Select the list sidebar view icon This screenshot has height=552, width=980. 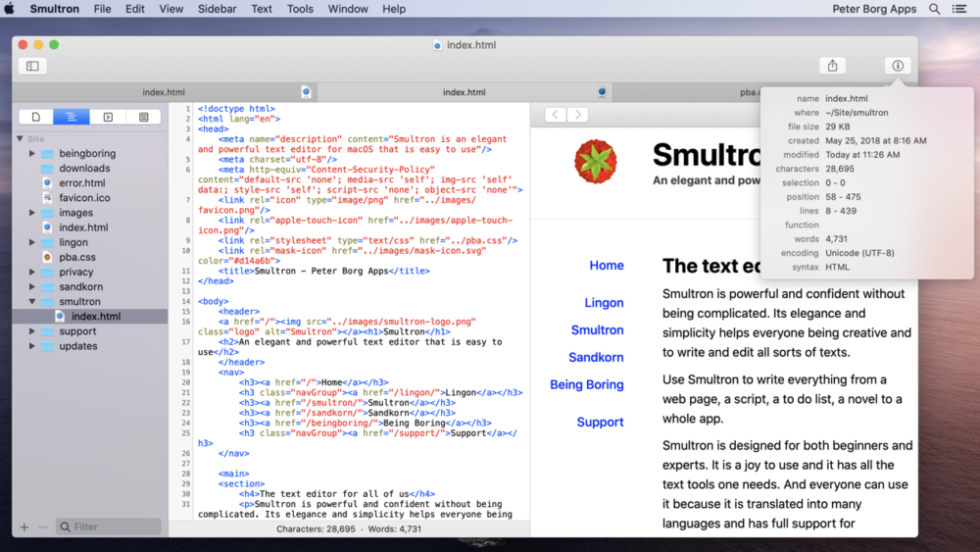[x=144, y=117]
